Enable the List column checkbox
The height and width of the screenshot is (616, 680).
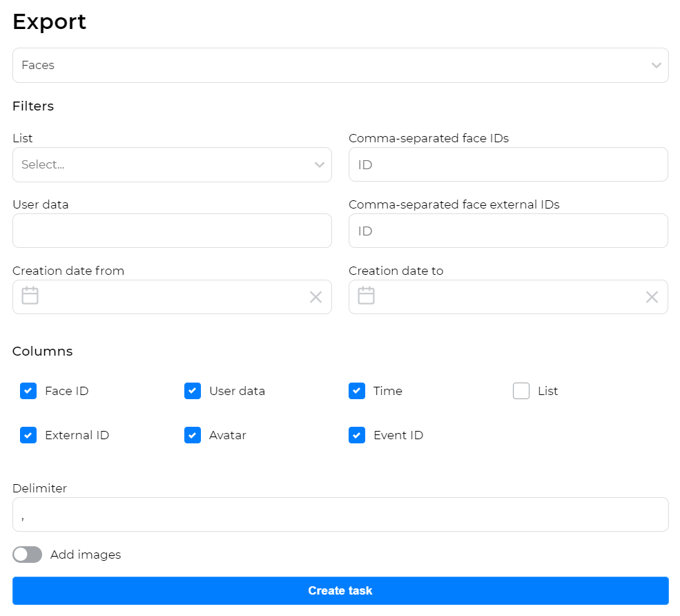tap(521, 391)
